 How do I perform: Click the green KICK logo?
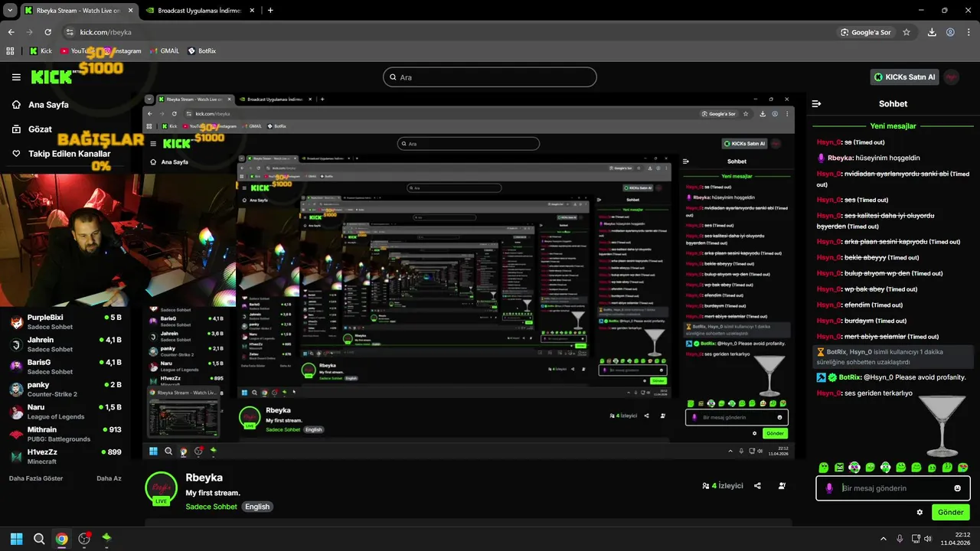(x=52, y=77)
